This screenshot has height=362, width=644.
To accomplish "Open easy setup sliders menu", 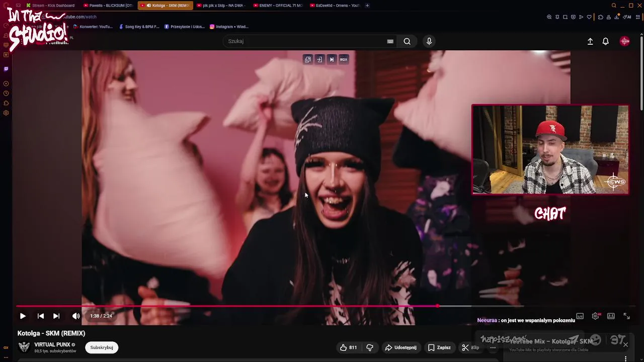I will point(638,17).
